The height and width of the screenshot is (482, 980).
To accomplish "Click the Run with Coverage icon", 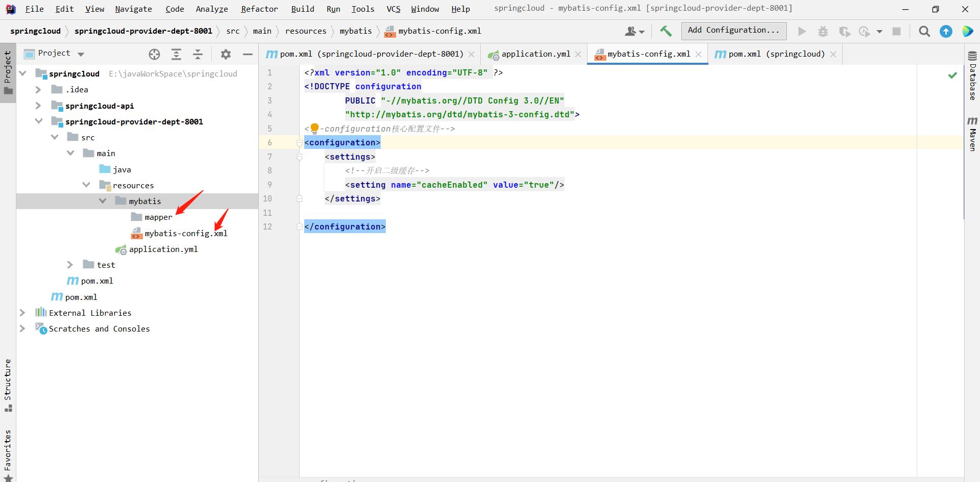I will point(844,32).
